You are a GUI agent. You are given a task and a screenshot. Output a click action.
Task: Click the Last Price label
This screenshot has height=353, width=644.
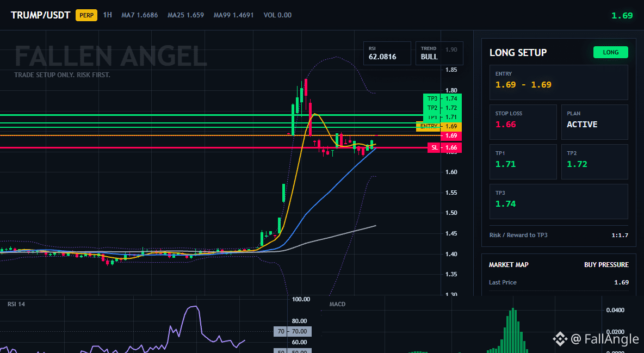[x=503, y=282]
